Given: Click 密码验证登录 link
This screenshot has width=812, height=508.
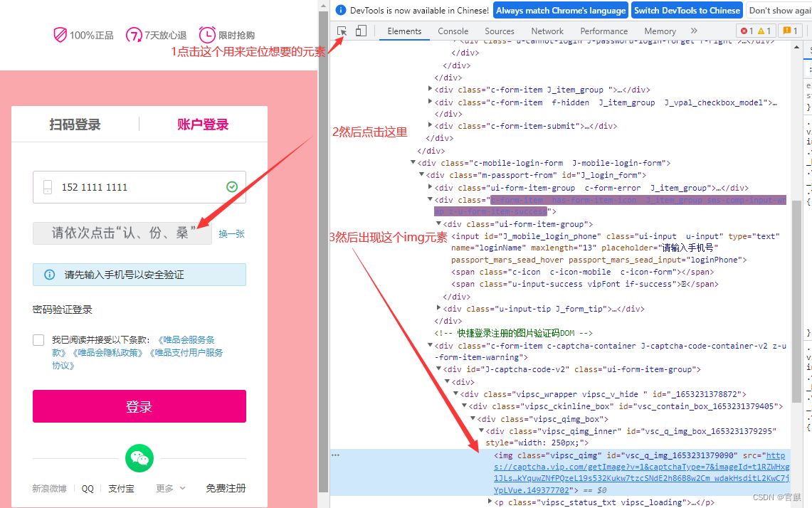Looking at the screenshot, I should tap(63, 309).
